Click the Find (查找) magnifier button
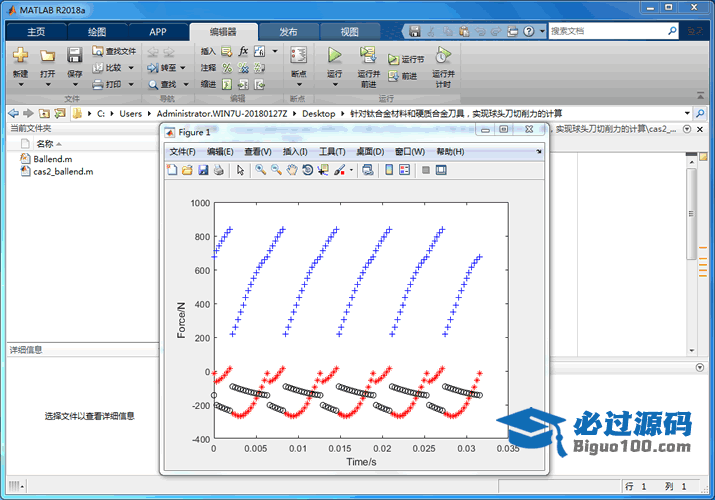Viewport: 715px width, 500px height. point(162,84)
